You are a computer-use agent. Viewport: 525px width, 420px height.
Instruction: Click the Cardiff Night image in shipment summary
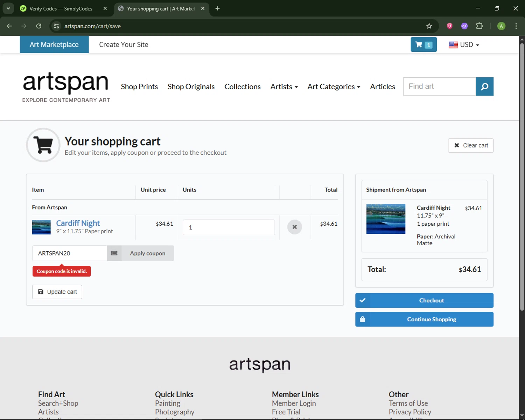coord(386,219)
